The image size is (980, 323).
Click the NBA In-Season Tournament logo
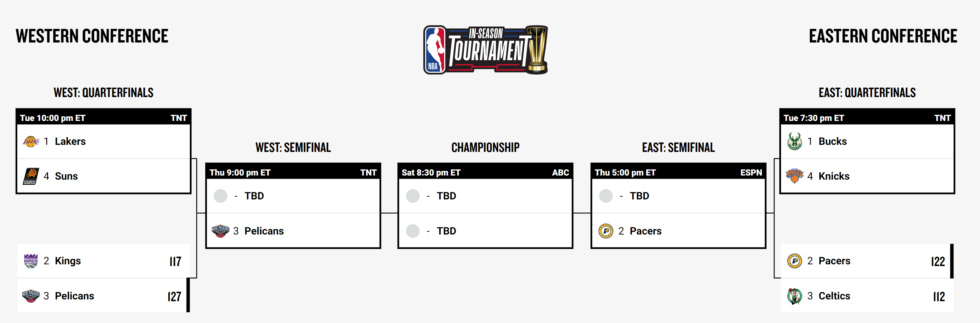click(x=485, y=50)
